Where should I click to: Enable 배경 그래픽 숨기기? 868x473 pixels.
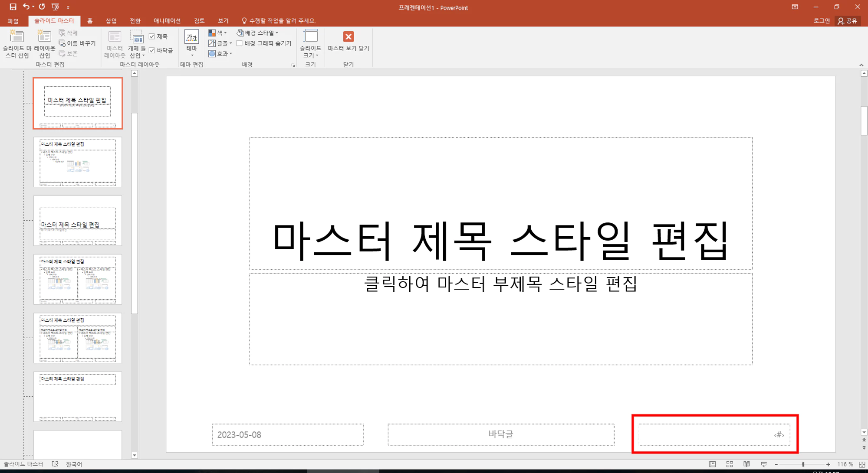(x=240, y=43)
